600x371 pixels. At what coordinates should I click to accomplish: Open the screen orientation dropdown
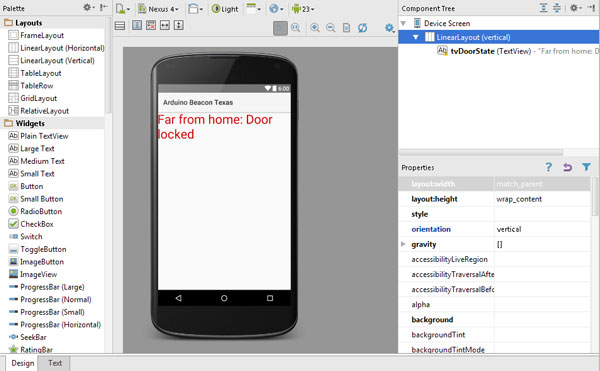[196, 8]
